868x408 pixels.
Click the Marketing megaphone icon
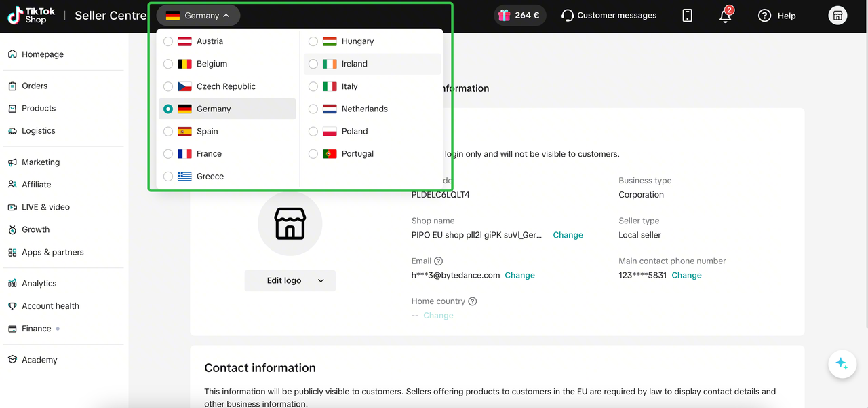12,162
